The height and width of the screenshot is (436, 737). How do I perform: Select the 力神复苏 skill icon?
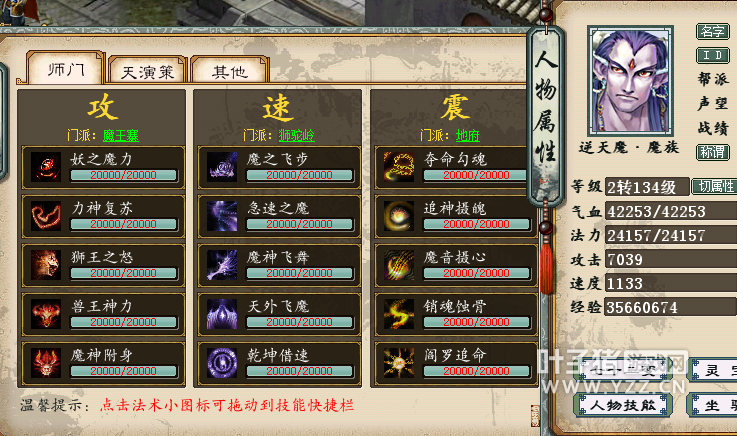(x=46, y=216)
